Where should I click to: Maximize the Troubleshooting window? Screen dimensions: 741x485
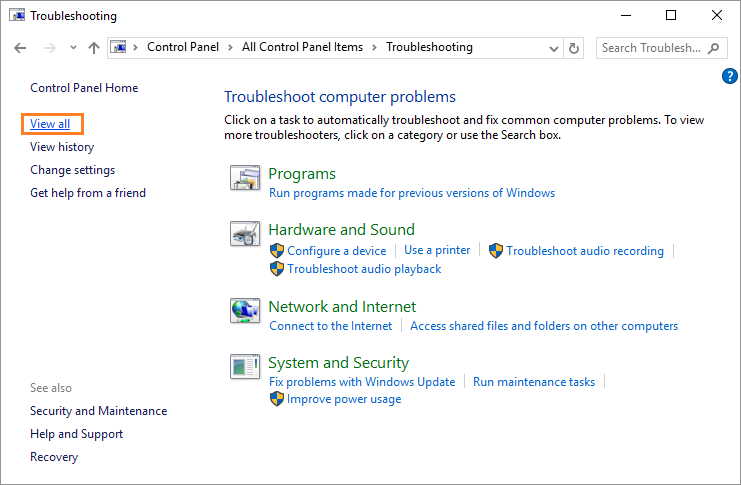[x=671, y=16]
